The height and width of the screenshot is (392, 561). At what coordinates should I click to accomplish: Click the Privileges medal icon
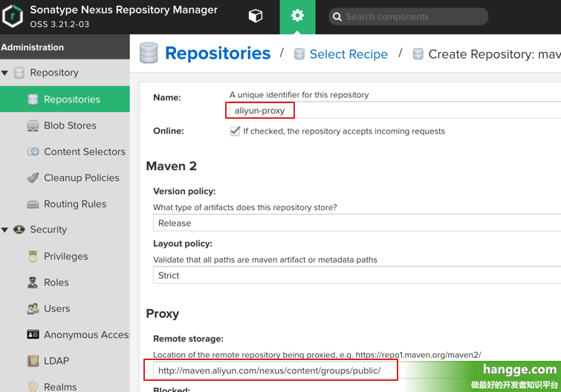33,256
